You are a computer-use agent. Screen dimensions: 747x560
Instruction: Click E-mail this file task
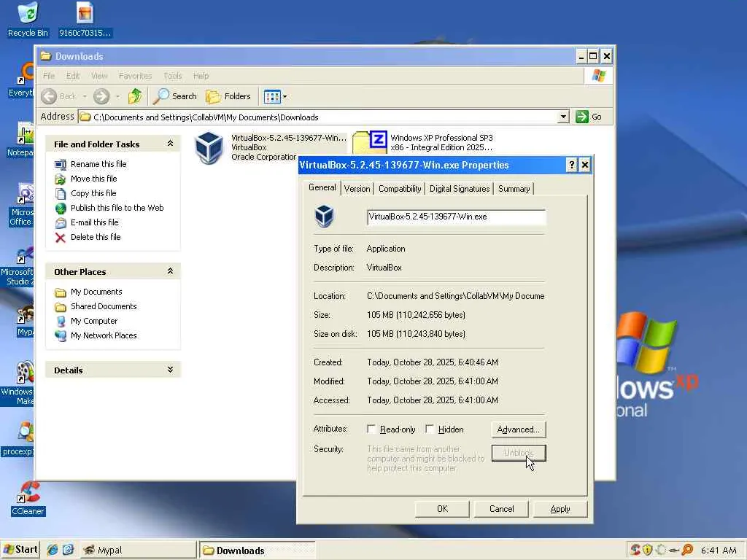[x=95, y=222]
